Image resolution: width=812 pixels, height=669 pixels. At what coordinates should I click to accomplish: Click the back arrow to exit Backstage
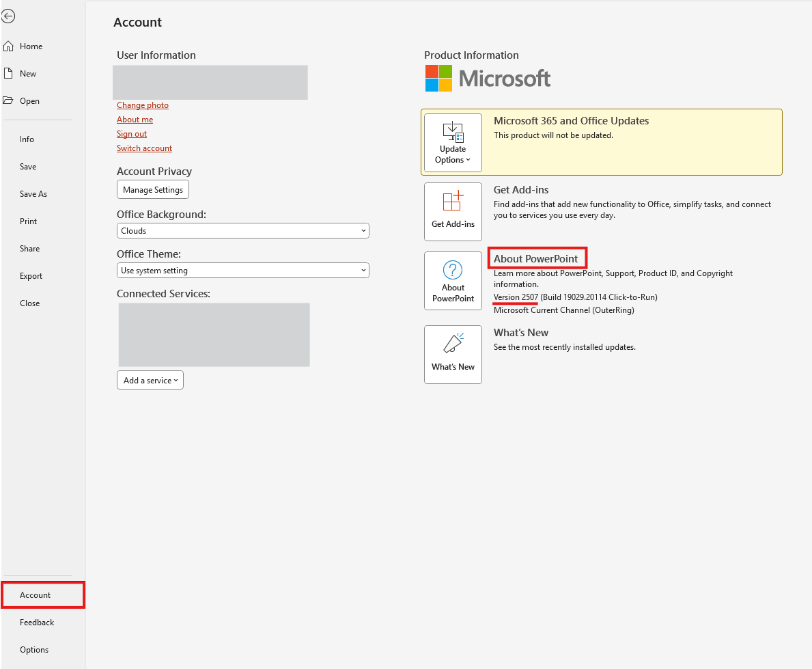pyautogui.click(x=8, y=16)
